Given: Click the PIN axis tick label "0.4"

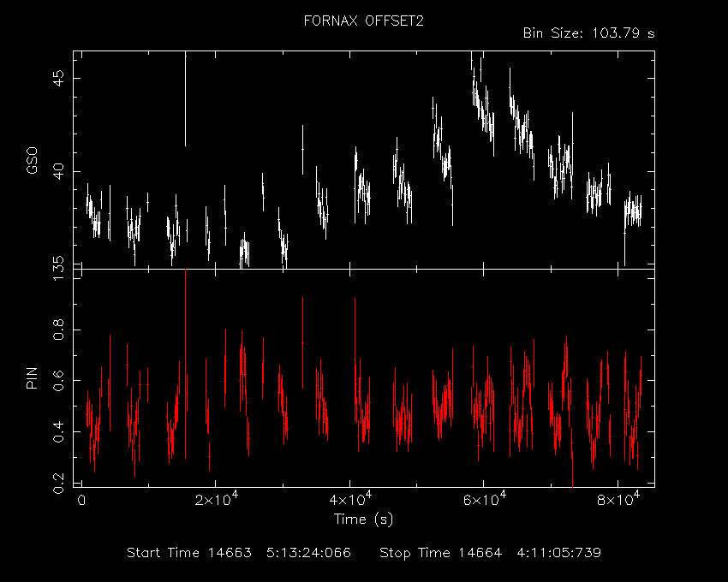Looking at the screenshot, I should (x=59, y=431).
